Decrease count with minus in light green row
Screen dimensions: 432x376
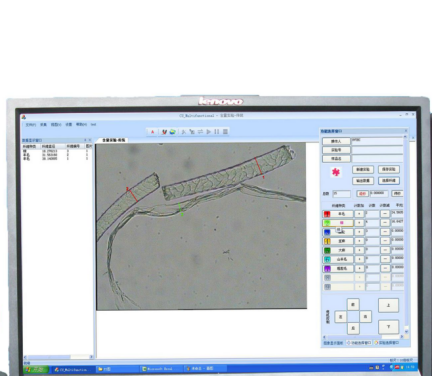tap(385, 223)
